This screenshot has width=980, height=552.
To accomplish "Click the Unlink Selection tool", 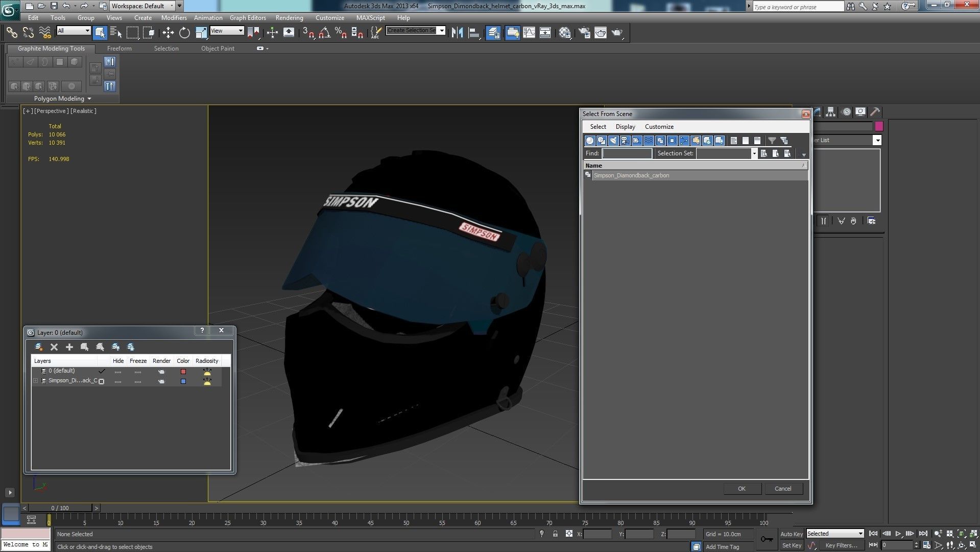I will [28, 33].
